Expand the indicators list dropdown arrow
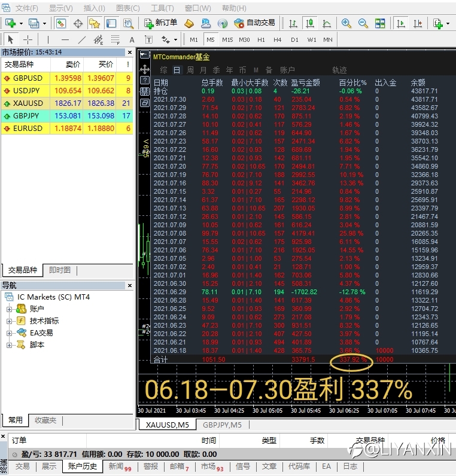 click(x=448, y=23)
